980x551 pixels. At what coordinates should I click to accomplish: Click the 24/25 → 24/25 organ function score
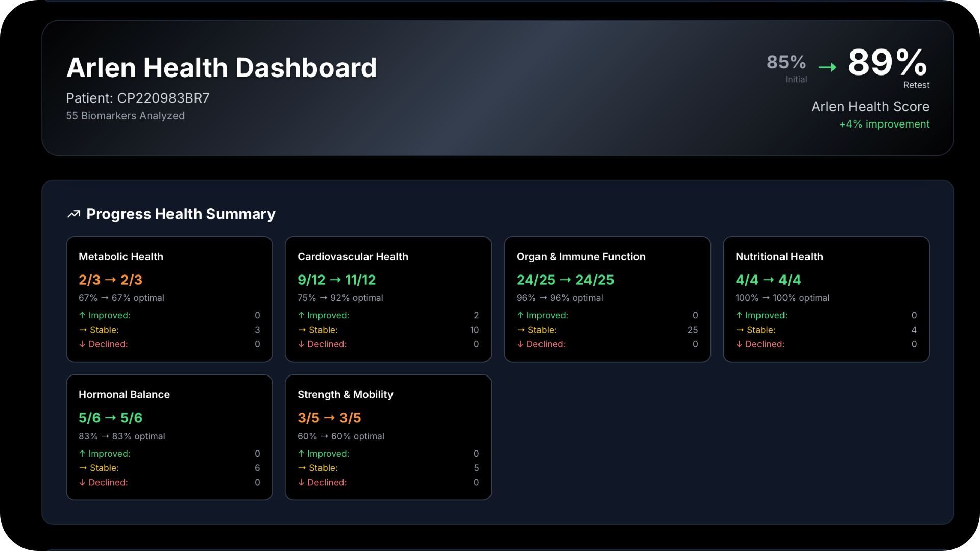point(565,280)
